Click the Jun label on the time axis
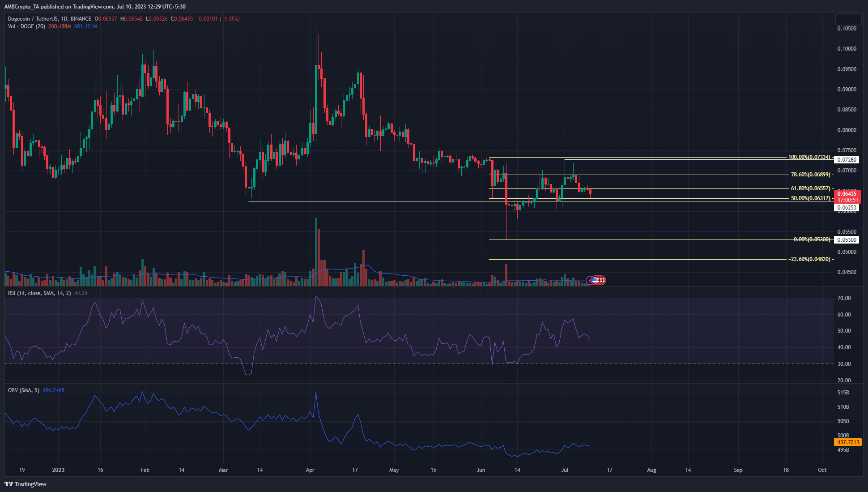868x492 pixels. pyautogui.click(x=481, y=470)
